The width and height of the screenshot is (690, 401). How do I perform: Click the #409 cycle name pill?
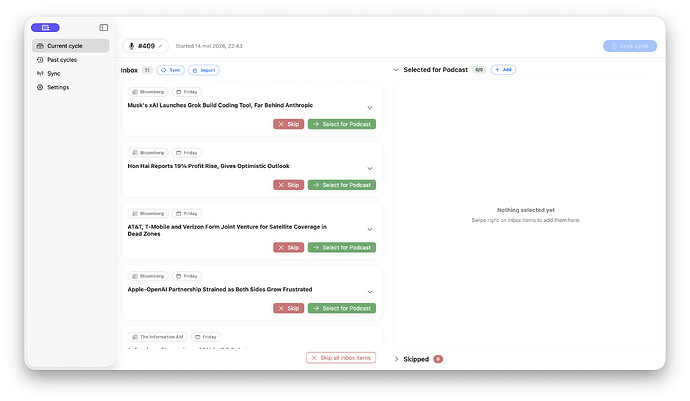click(x=146, y=46)
